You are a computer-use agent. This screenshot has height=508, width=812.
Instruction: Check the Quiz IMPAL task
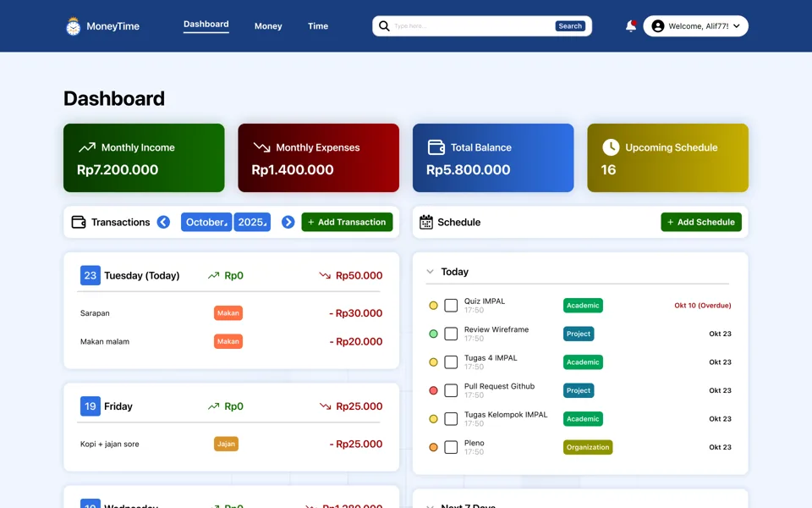[x=451, y=306]
